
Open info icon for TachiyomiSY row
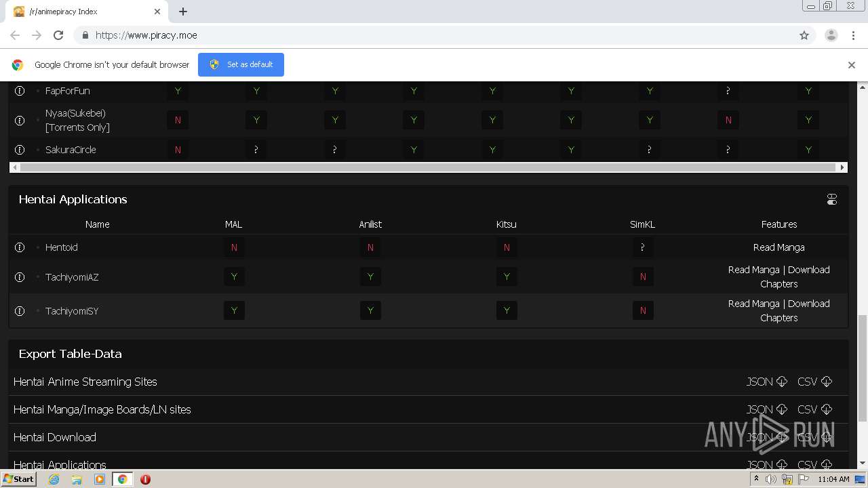(20, 310)
